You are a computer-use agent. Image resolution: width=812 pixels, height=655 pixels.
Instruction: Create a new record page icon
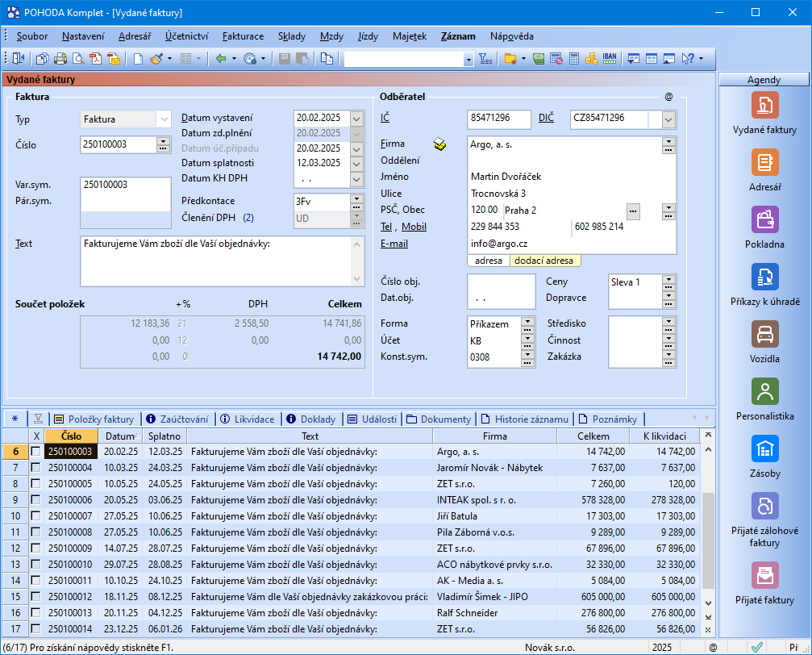(138, 59)
